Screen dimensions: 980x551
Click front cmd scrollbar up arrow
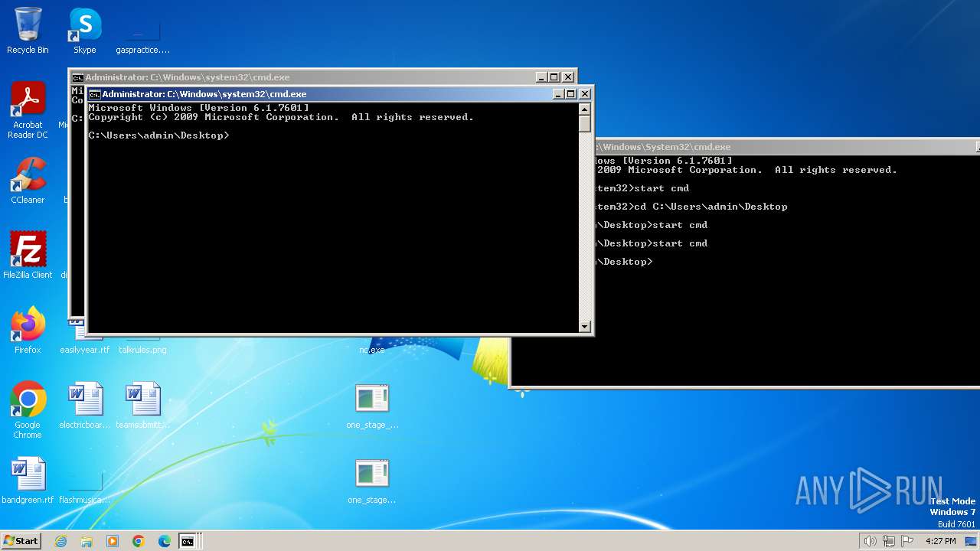(x=585, y=108)
